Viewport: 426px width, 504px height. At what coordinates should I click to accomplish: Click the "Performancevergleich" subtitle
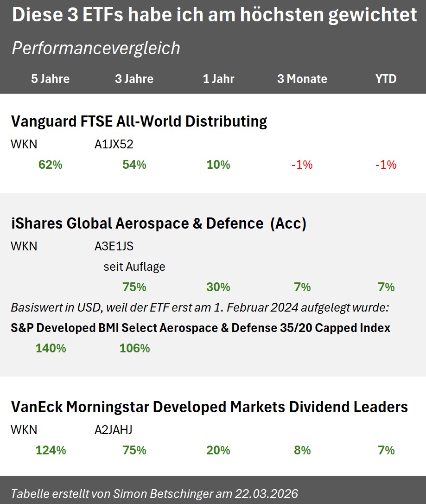[95, 48]
